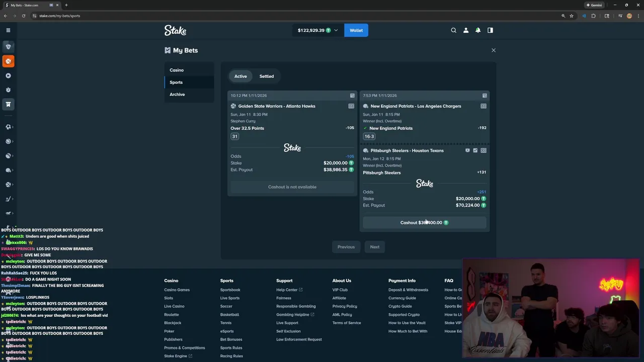
Task: Toggle the right side panel icon
Action: tap(490, 30)
